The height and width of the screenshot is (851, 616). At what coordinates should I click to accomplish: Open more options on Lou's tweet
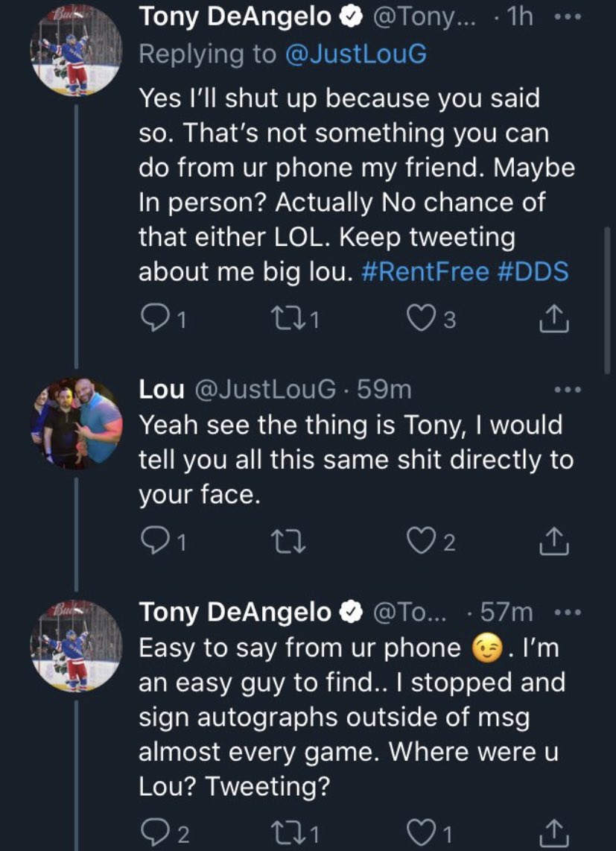point(568,388)
